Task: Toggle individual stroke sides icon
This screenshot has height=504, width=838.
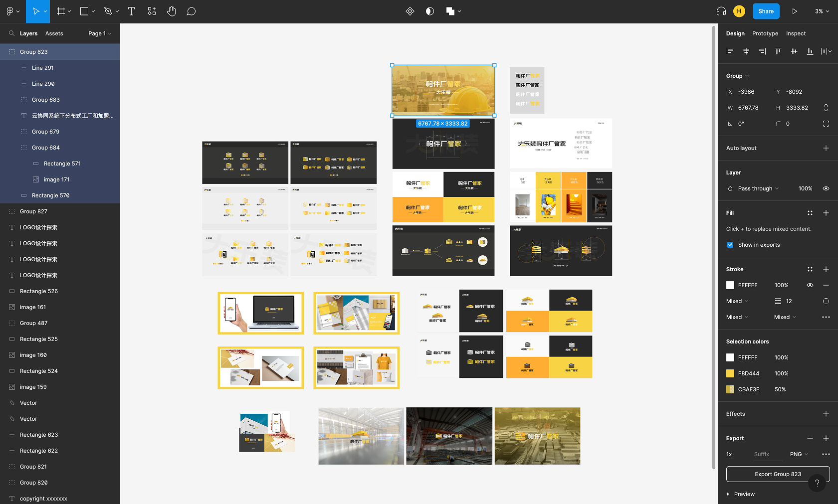Action: tap(826, 301)
